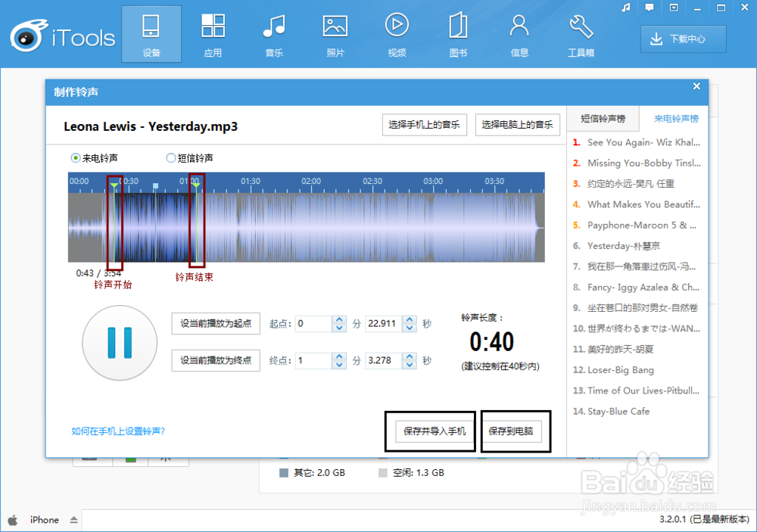Click the blue playhead position marker
Screen dimensions: 757x532
155,186
